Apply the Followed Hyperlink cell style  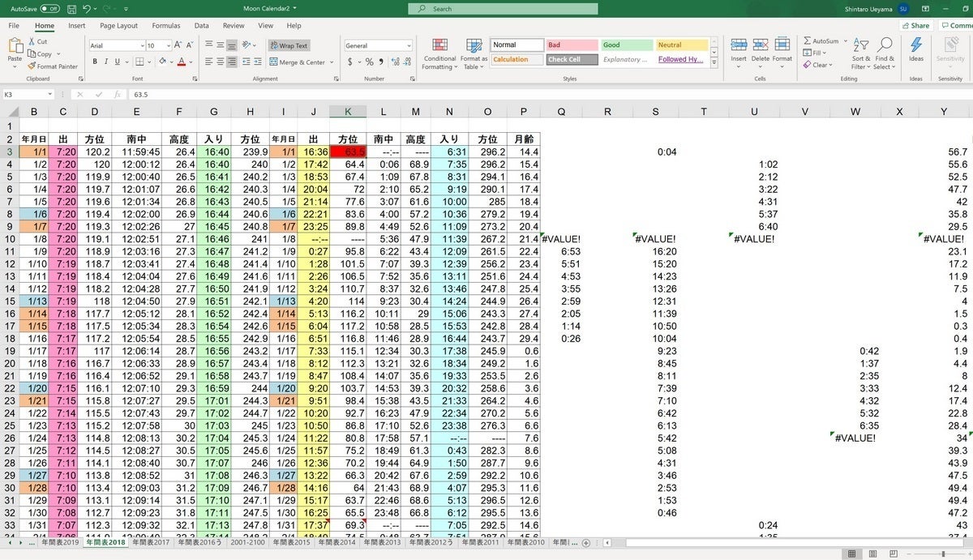pos(679,59)
